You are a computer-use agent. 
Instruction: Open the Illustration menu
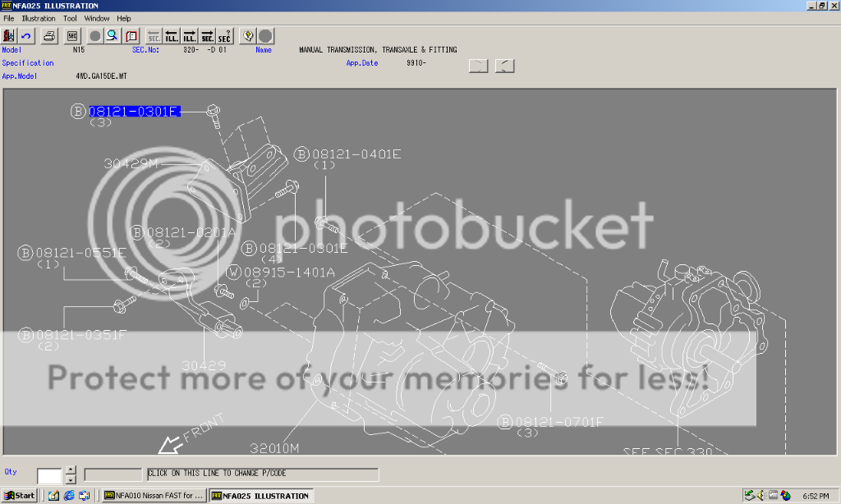(x=39, y=18)
